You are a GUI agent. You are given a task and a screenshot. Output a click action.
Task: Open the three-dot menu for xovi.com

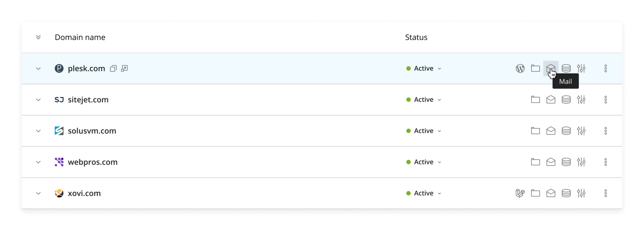click(606, 193)
